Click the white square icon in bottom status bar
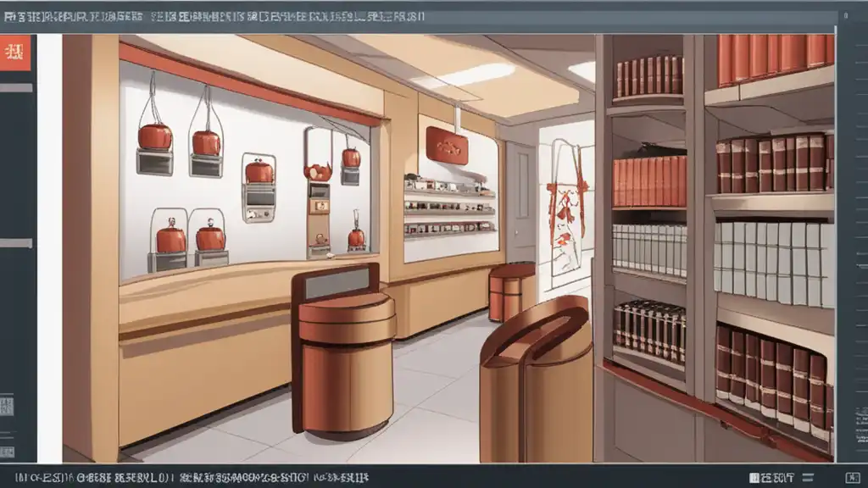 coord(754,478)
